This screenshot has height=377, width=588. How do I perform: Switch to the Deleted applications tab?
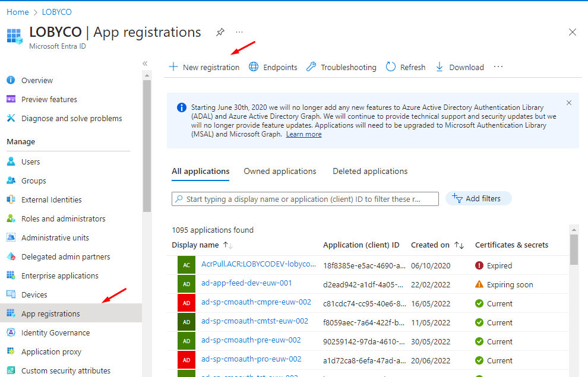[370, 171]
